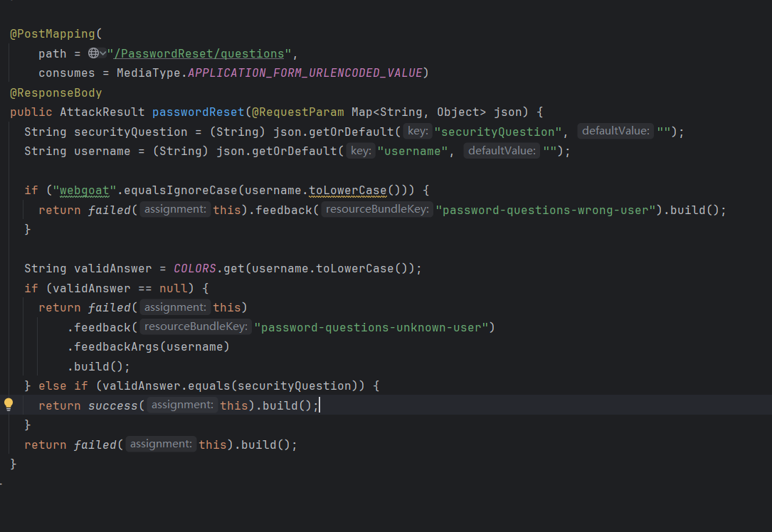This screenshot has width=772, height=532.
Task: Click the "key:" hint before "securityQuestion"
Action: point(417,132)
